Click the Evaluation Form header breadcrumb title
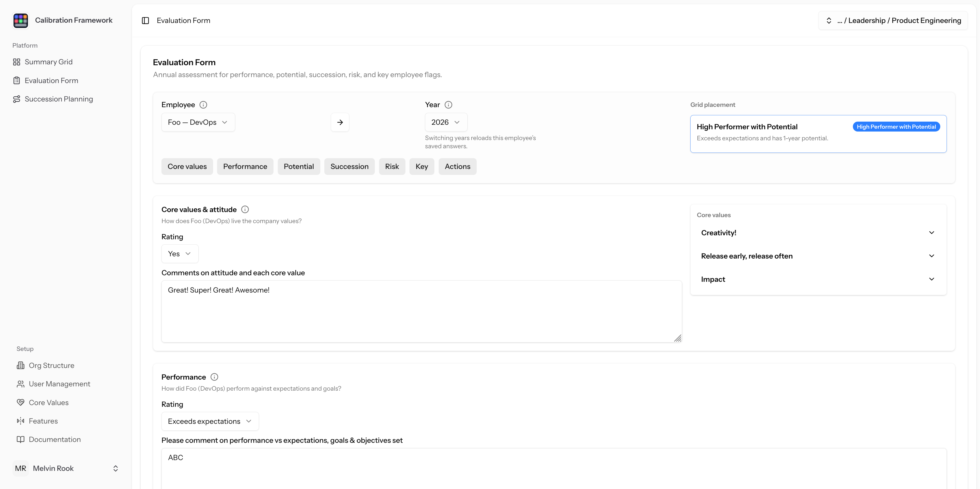 point(183,20)
